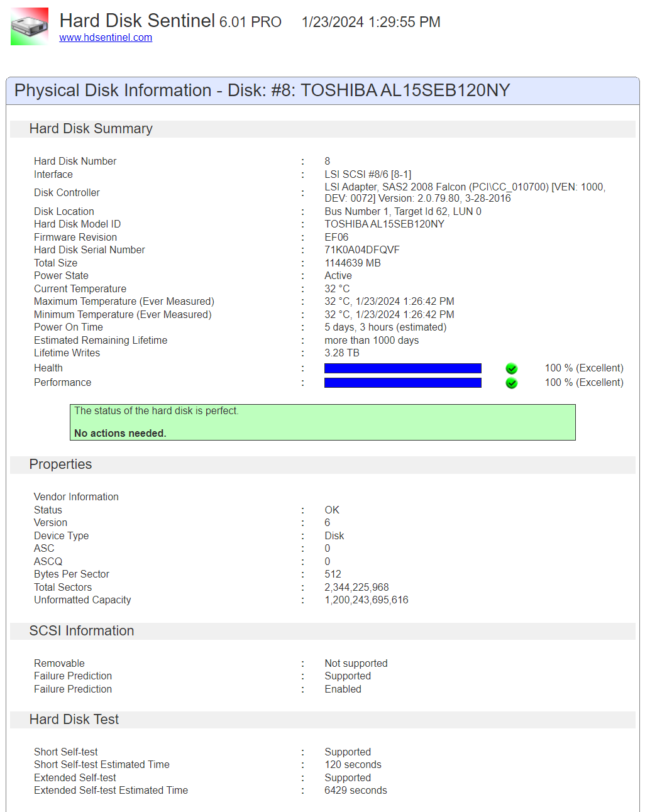Click the Hard Disk Number label

pyautogui.click(x=75, y=162)
